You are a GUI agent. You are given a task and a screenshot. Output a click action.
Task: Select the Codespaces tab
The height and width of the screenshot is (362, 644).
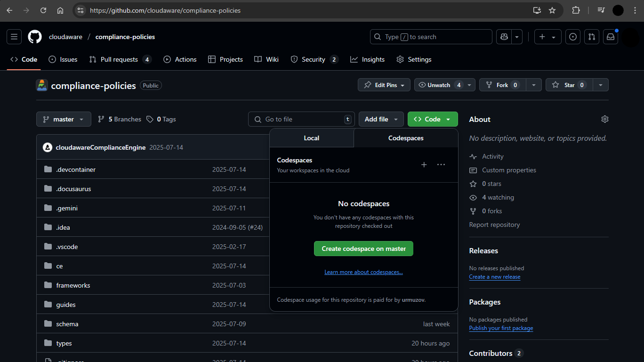[x=406, y=138]
